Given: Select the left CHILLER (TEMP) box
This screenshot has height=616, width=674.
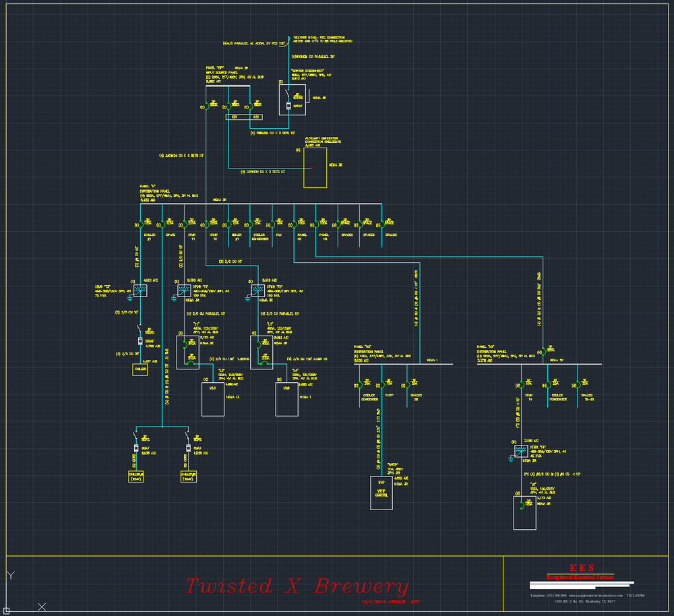Looking at the screenshot, I should tap(136, 476).
